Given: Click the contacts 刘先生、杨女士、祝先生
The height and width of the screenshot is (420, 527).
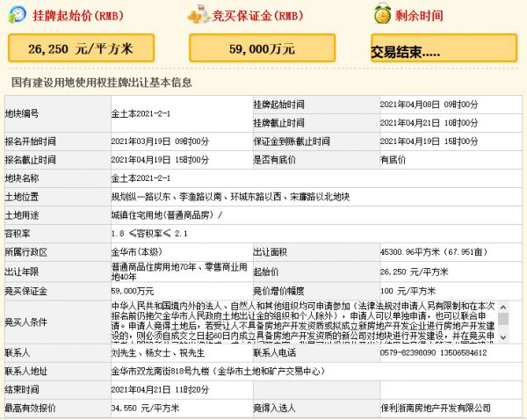Looking at the screenshot, I should [x=158, y=353].
